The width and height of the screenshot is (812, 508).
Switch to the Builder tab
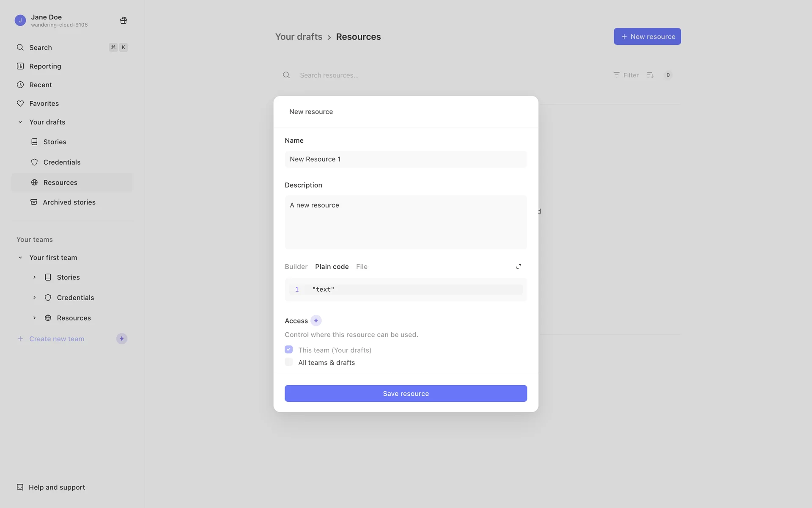coord(296,267)
